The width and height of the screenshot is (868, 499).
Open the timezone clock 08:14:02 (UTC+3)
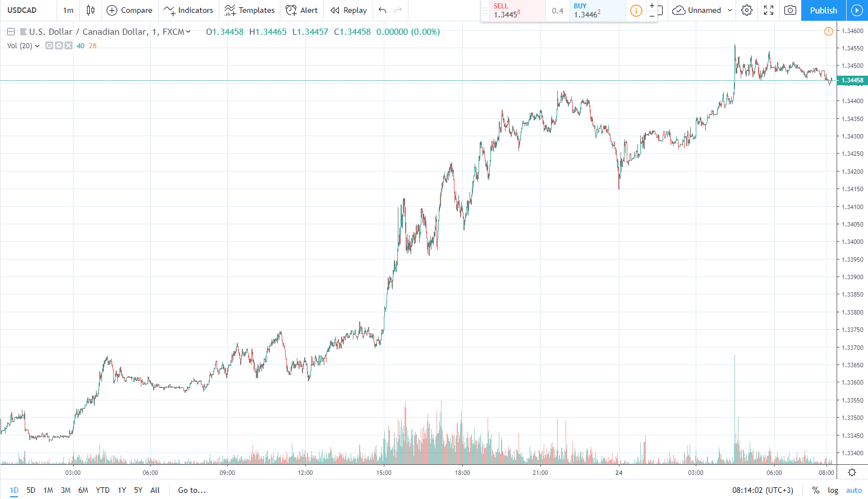(x=763, y=490)
